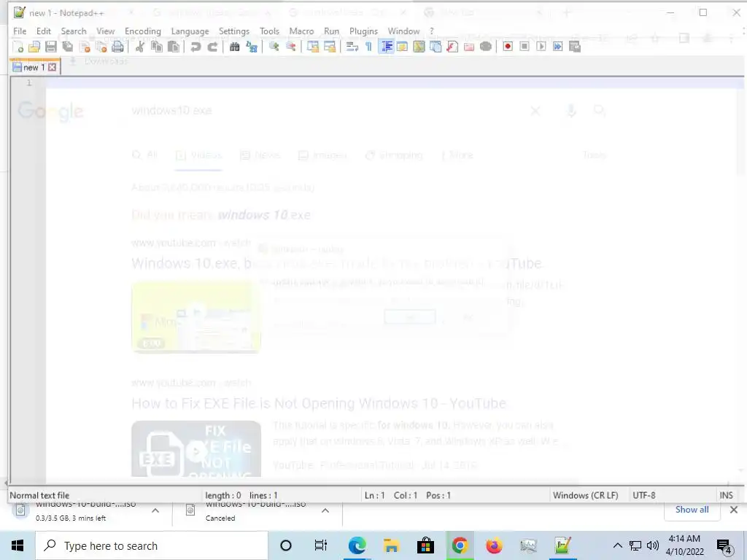Screen dimensions: 747x560
Task: Close the 'new 1' tab via its red X
Action: 53,67
